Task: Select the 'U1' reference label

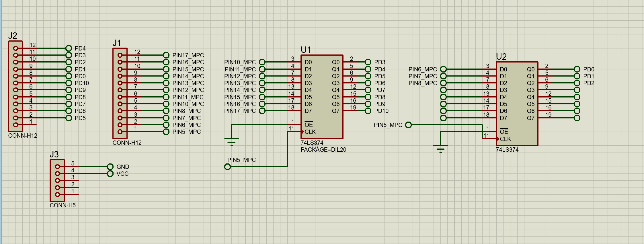Action: pos(306,50)
